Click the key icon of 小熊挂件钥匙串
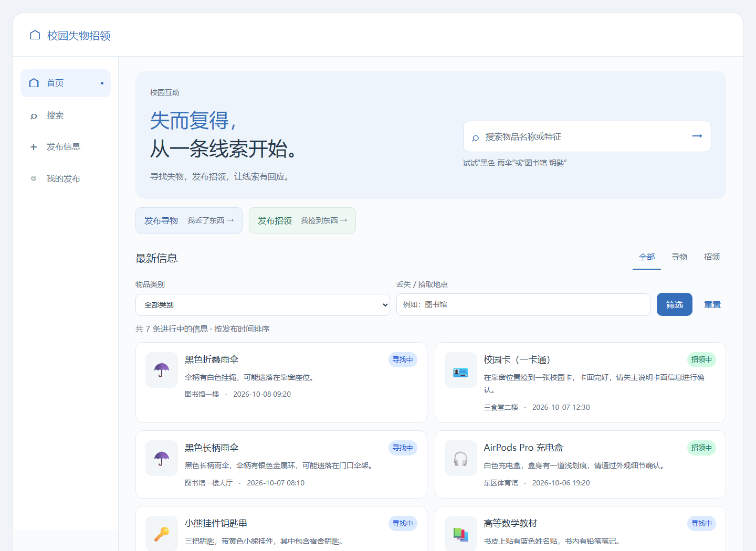Image resolution: width=756 pixels, height=551 pixels. pos(162,534)
